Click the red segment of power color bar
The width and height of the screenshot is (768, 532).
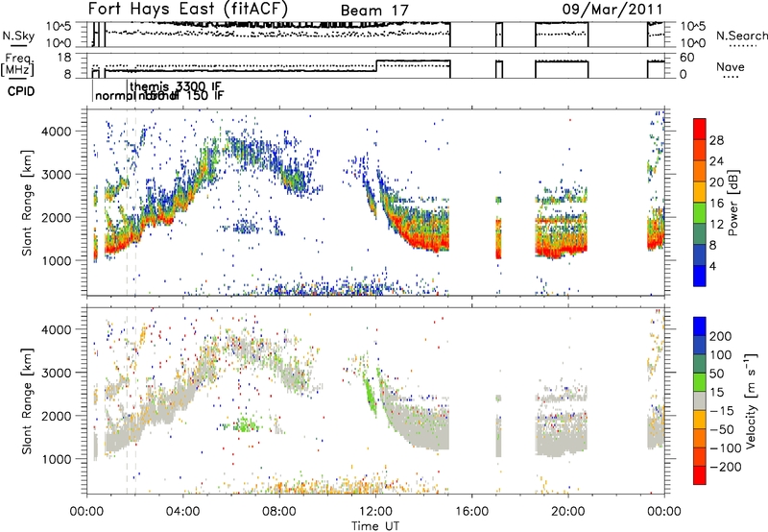700,127
